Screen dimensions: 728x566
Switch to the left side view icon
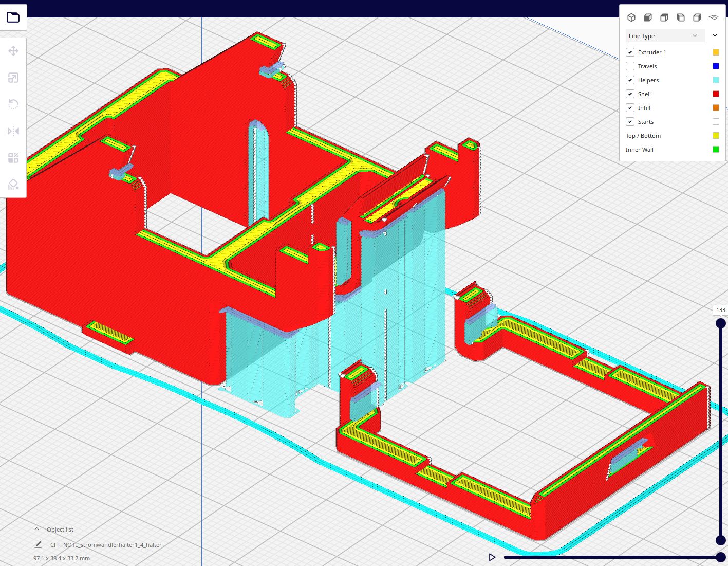(681, 17)
